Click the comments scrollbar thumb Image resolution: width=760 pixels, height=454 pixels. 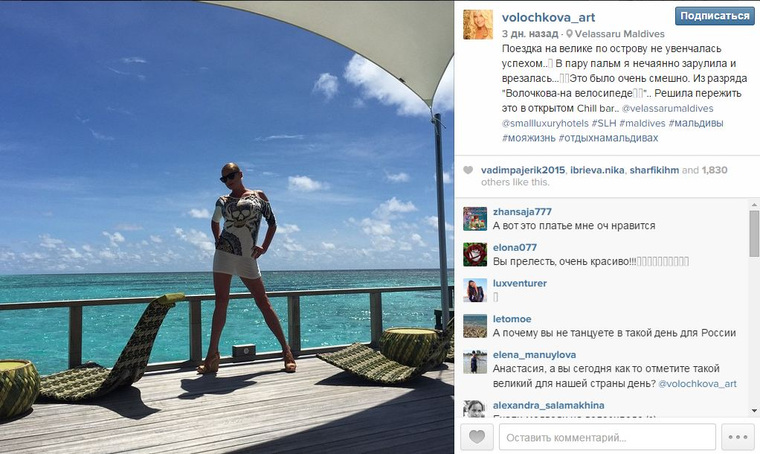(x=754, y=233)
